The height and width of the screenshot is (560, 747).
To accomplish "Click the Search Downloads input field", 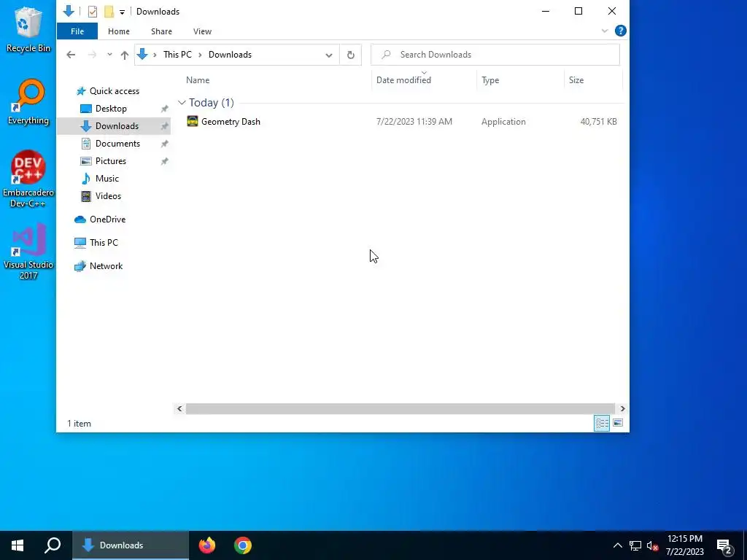I will pos(495,55).
